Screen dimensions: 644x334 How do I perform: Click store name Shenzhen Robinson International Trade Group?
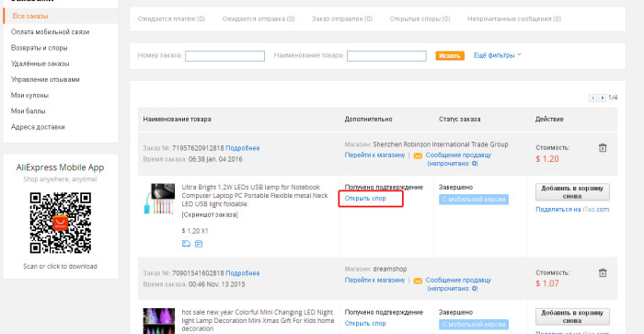[x=441, y=144]
